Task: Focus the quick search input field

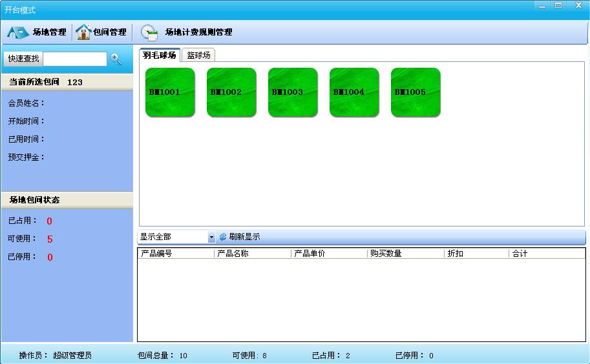Action: tap(74, 59)
